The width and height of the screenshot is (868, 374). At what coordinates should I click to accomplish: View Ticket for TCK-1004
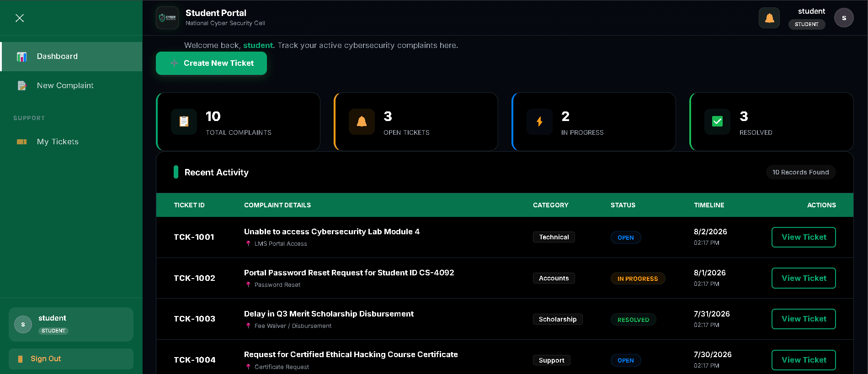click(804, 360)
